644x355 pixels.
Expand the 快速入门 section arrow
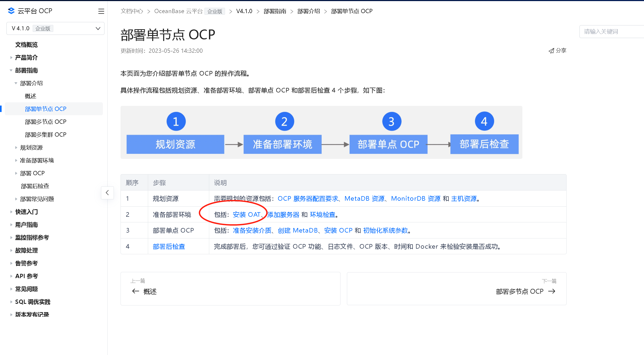pyautogui.click(x=11, y=212)
